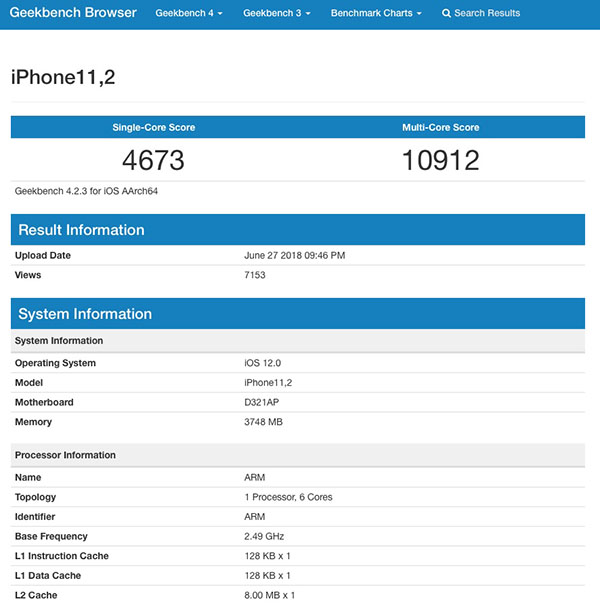Select the 2.49 GHz value

coord(264,536)
